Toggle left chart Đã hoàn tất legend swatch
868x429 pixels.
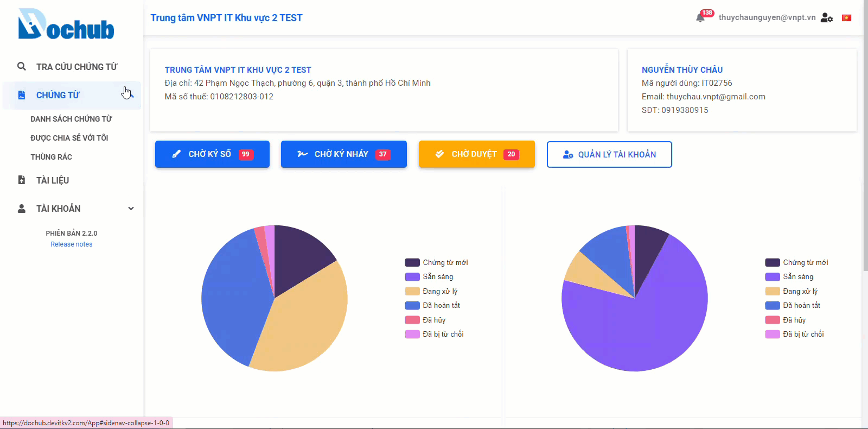412,306
